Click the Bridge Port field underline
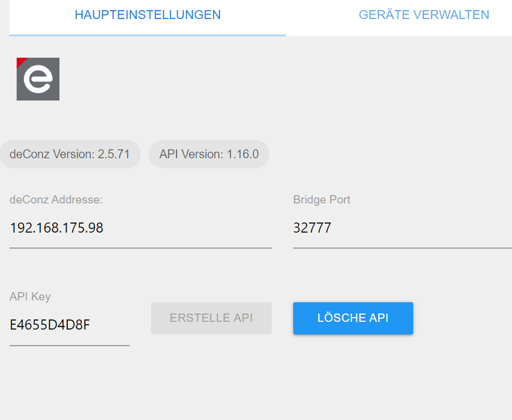The width and height of the screenshot is (512, 420). (402, 246)
